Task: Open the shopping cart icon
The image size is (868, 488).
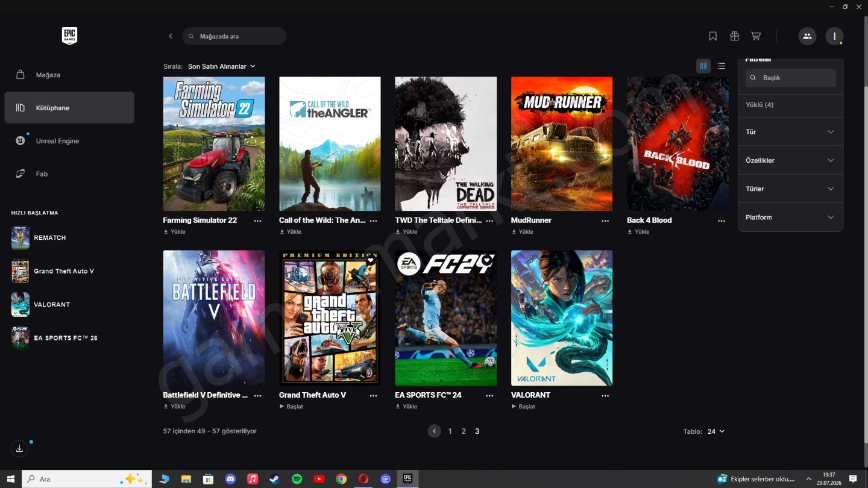Action: click(756, 36)
